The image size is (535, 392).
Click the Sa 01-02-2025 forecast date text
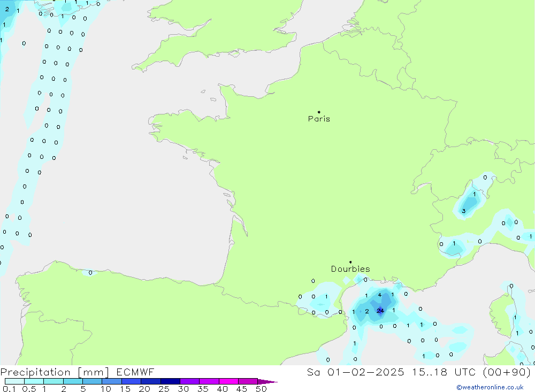[x=349, y=372]
